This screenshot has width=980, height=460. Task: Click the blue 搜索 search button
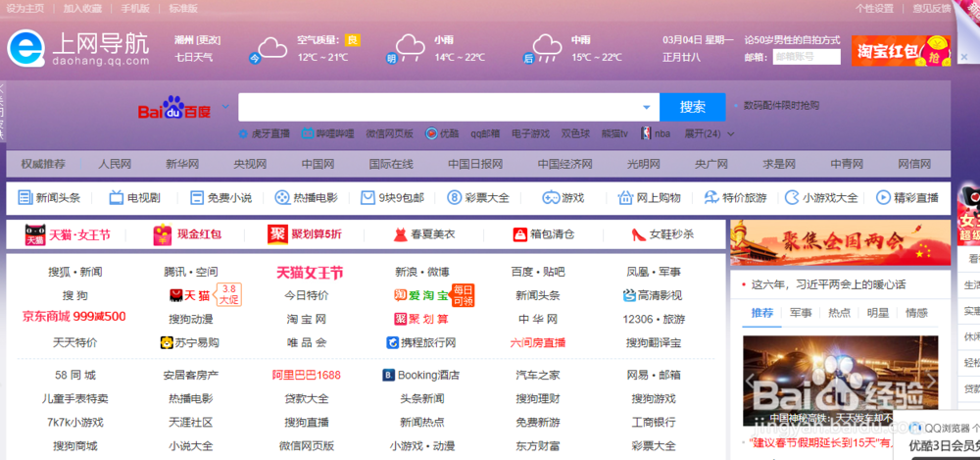tap(693, 107)
